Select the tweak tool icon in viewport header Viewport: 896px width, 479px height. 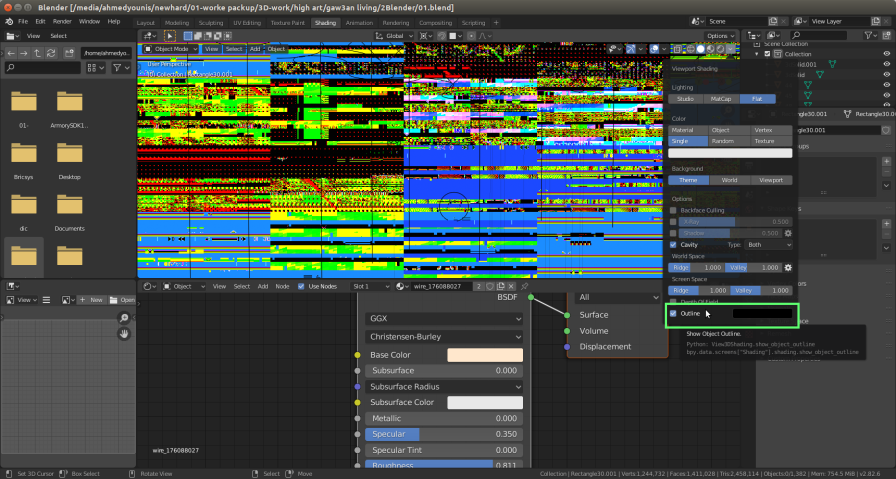click(x=170, y=35)
